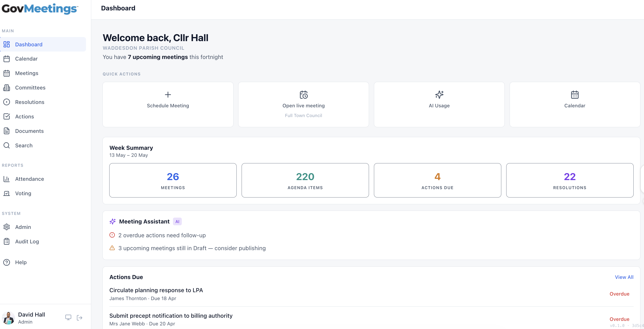Image resolution: width=644 pixels, height=329 pixels.
Task: Click 'Mrs Jane Webb · Due 20 Apr'
Action: [x=142, y=324]
